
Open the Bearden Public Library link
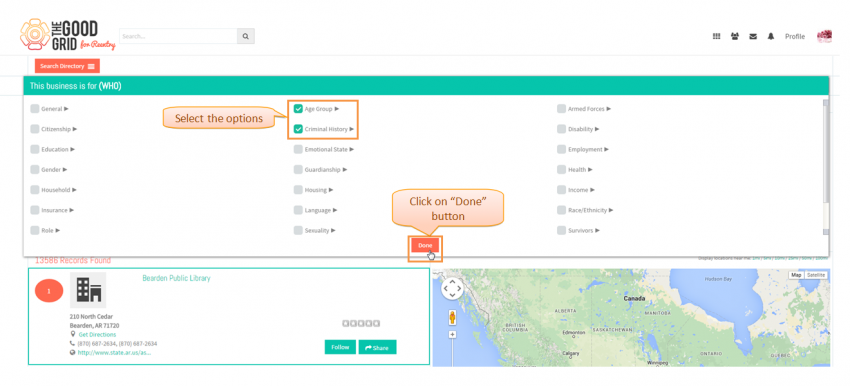coord(176,278)
